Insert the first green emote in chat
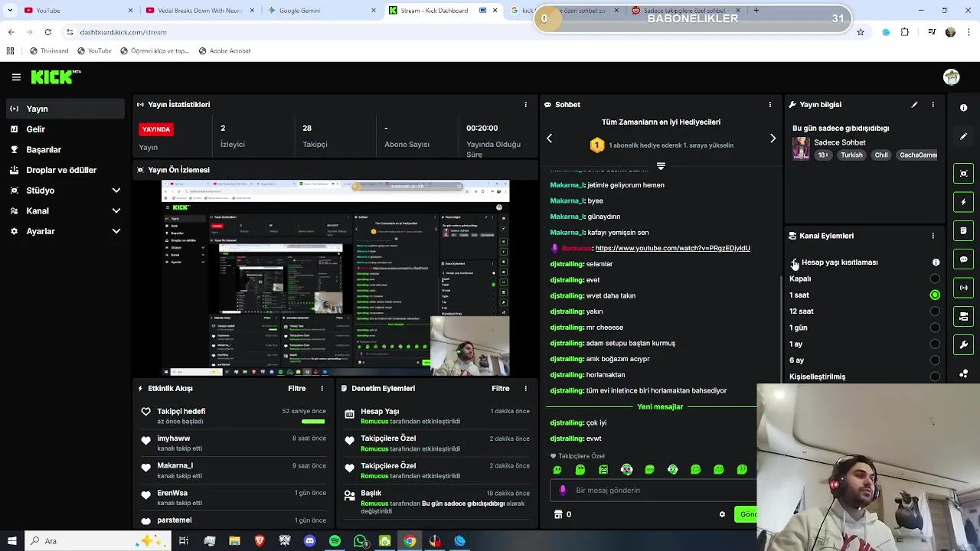The image size is (980, 551). click(557, 470)
